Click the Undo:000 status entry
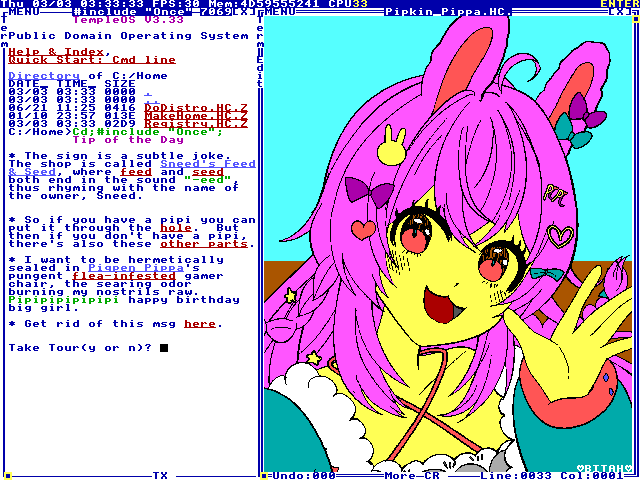 (304, 476)
